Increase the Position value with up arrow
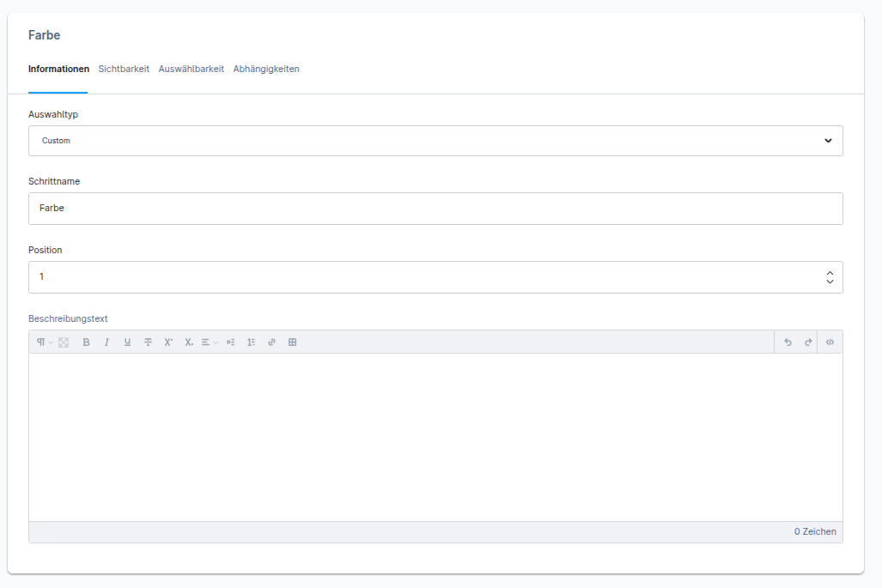 [830, 273]
